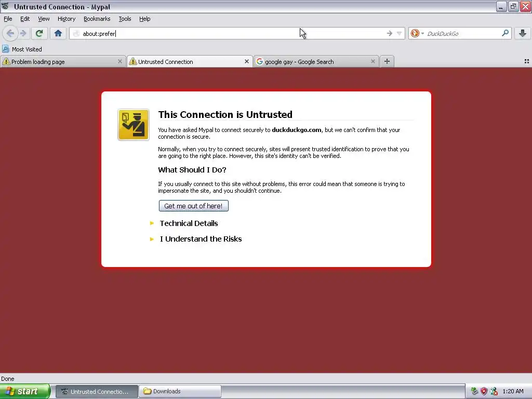Open a new tab with the plus button
The height and width of the screenshot is (399, 532).
pyautogui.click(x=387, y=61)
